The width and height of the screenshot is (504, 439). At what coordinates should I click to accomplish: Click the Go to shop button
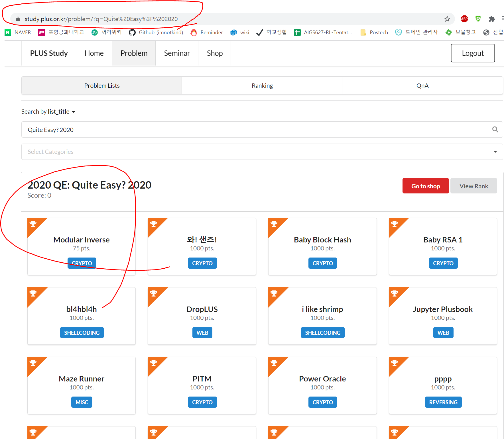[x=425, y=186]
